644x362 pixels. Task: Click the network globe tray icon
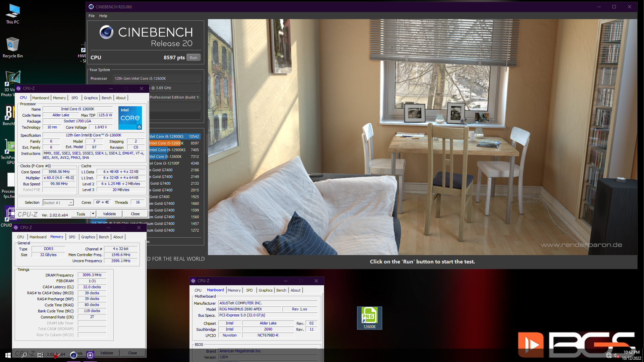608,355
